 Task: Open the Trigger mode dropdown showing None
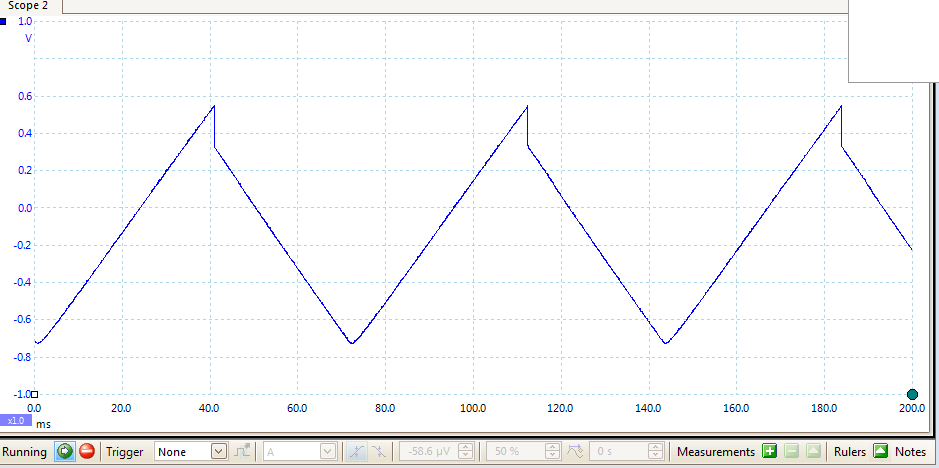(x=191, y=452)
